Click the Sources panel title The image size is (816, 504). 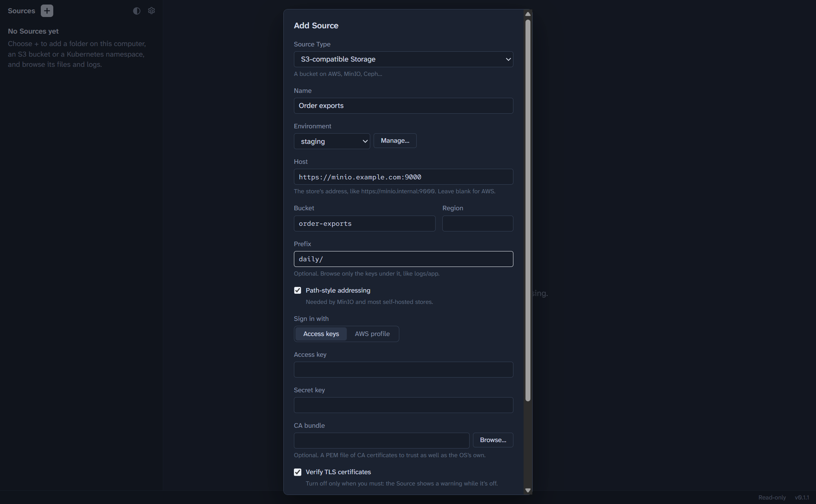[x=22, y=11]
